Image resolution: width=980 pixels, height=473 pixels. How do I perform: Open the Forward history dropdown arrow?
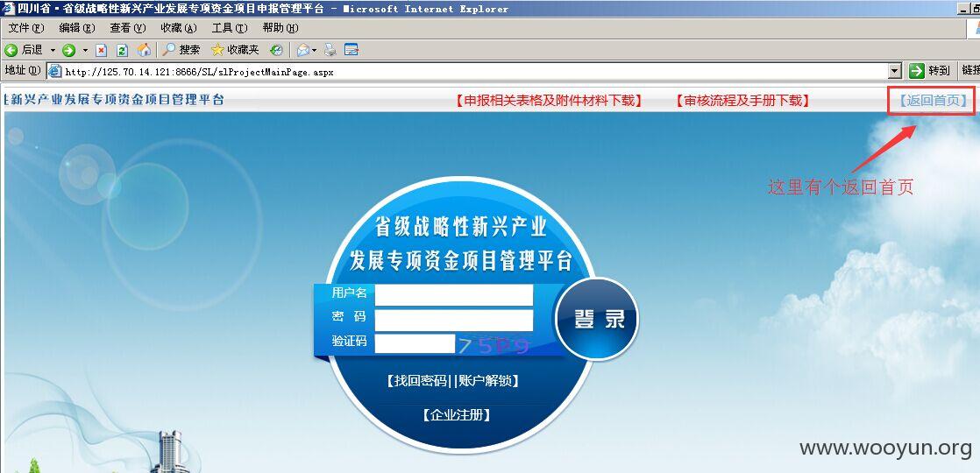[85, 50]
